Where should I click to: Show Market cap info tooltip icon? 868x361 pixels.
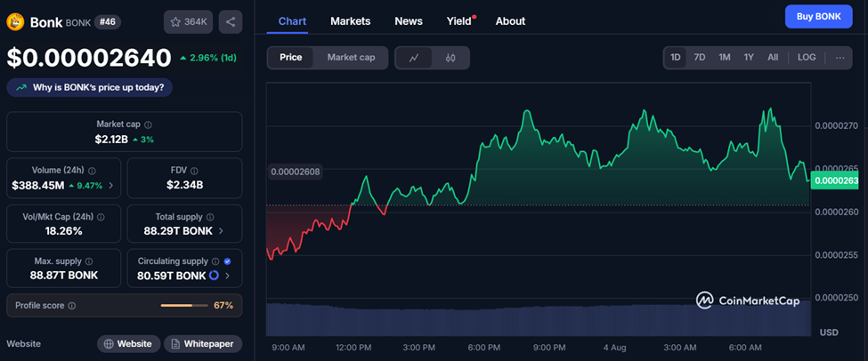pos(149,125)
